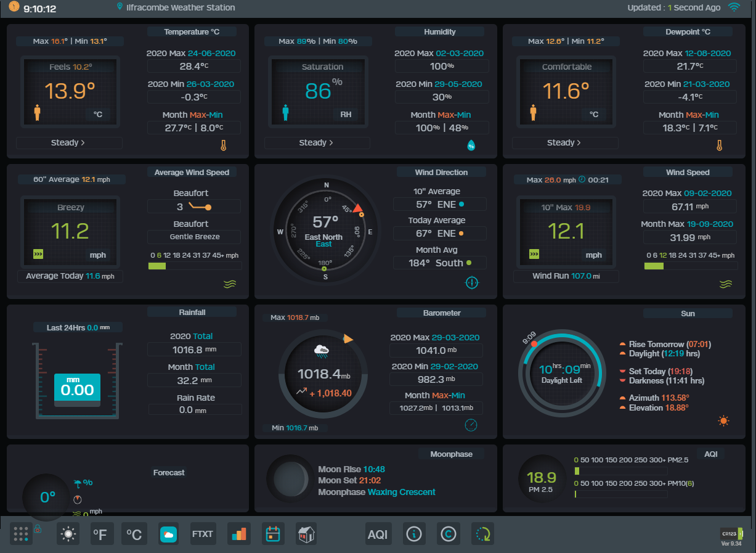Click the location pin by Ilfracombe
Image resolution: width=756 pixels, height=553 pixels.
pyautogui.click(x=120, y=6)
